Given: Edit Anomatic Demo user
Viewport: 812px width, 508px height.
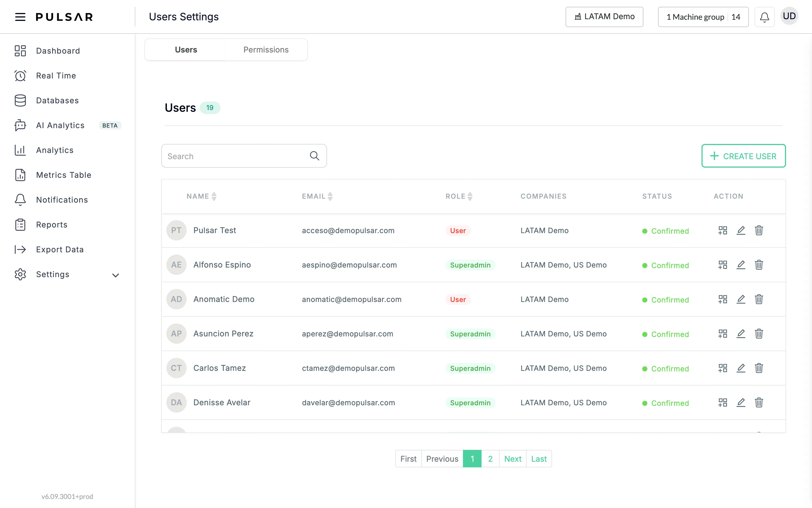Looking at the screenshot, I should pyautogui.click(x=741, y=299).
